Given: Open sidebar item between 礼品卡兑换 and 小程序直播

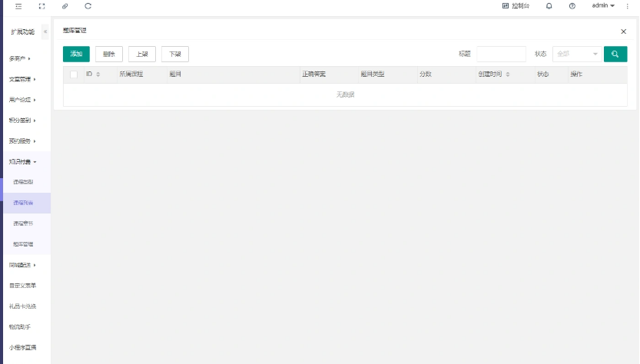Looking at the screenshot, I should (x=20, y=327).
